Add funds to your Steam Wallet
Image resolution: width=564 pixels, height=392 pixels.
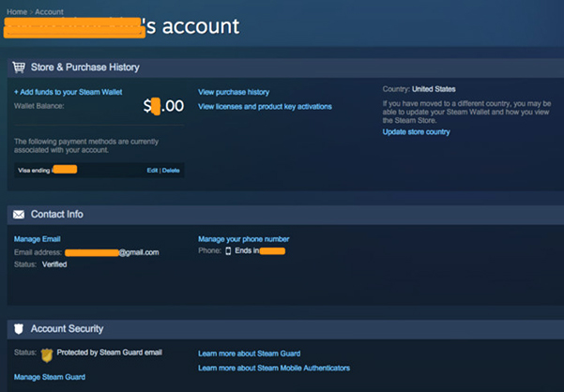[68, 92]
